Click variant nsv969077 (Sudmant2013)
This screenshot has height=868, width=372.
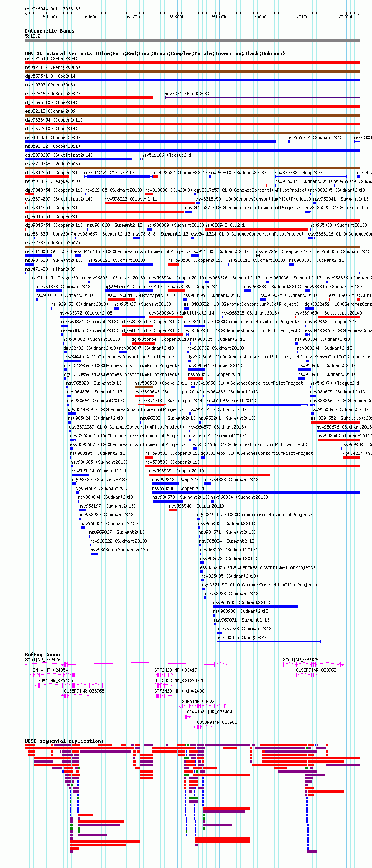click(316, 138)
